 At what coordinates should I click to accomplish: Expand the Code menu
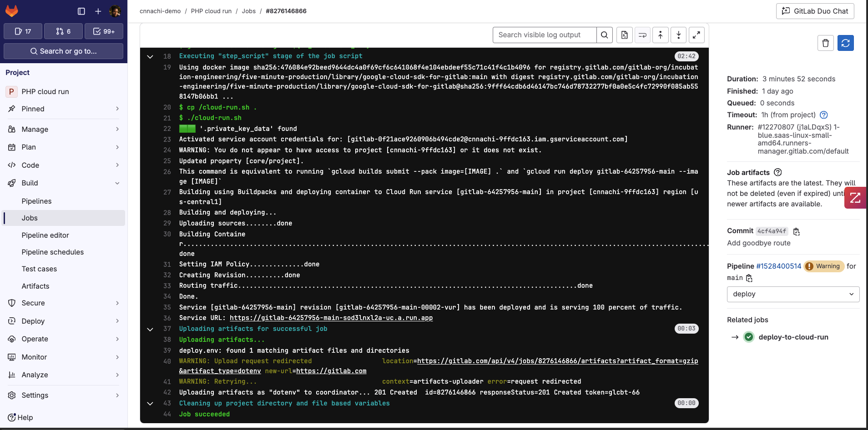(x=63, y=165)
